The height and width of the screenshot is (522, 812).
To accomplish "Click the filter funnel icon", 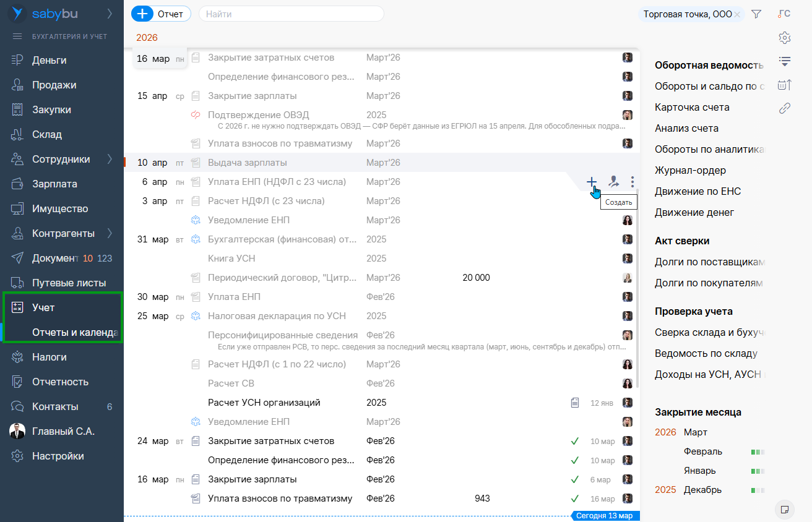I will click(x=756, y=14).
